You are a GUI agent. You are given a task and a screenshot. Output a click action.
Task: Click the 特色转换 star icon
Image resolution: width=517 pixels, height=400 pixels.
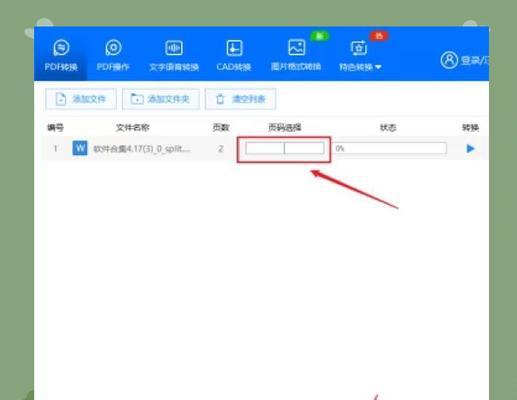359,48
